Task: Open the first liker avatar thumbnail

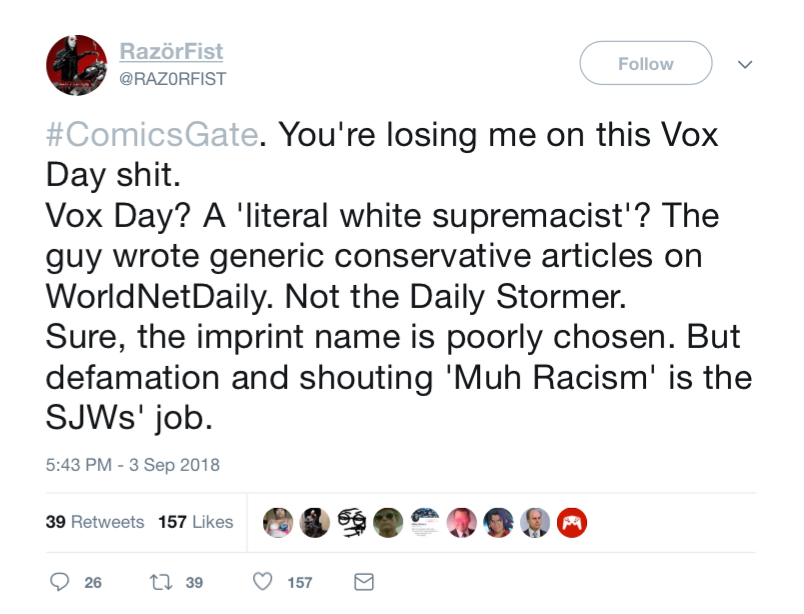Action: click(278, 523)
